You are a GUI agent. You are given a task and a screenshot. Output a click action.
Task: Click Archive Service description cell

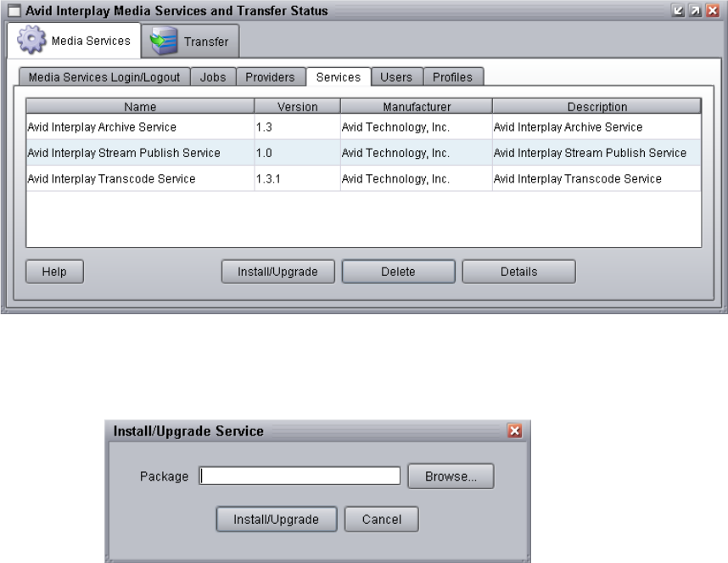(x=596, y=127)
